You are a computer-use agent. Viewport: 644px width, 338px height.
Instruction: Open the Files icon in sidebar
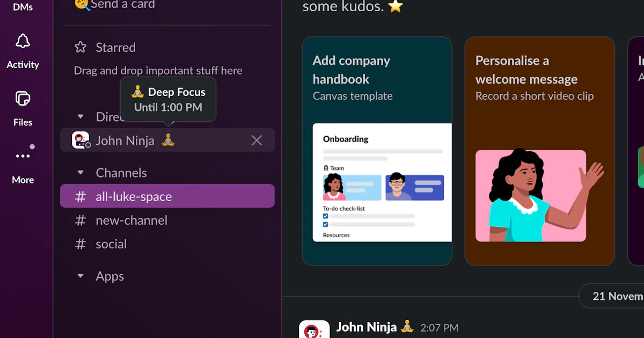click(x=23, y=99)
